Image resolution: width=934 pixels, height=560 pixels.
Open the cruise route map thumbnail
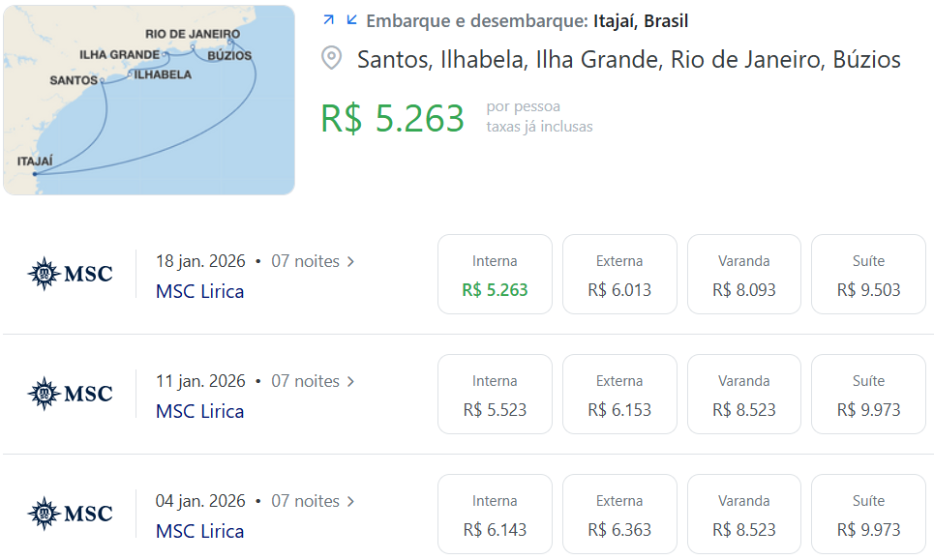(149, 100)
